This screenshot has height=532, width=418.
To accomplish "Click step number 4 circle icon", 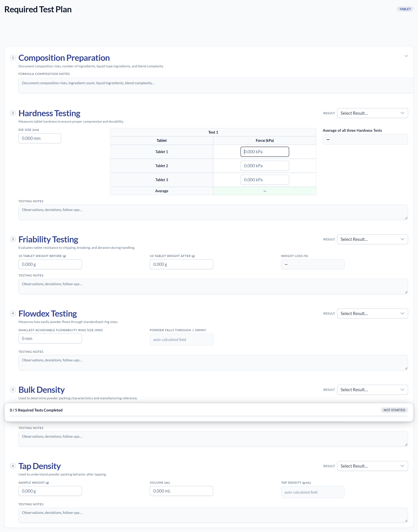I will 13,314.
